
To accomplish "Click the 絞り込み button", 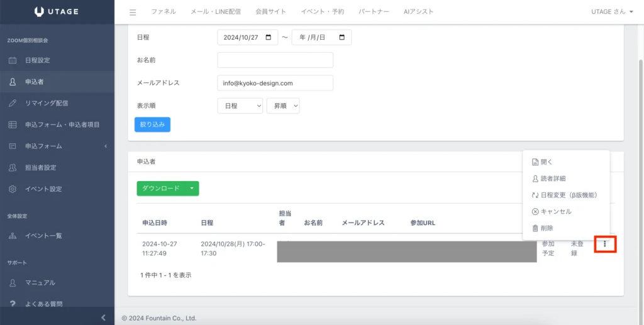I will (152, 124).
